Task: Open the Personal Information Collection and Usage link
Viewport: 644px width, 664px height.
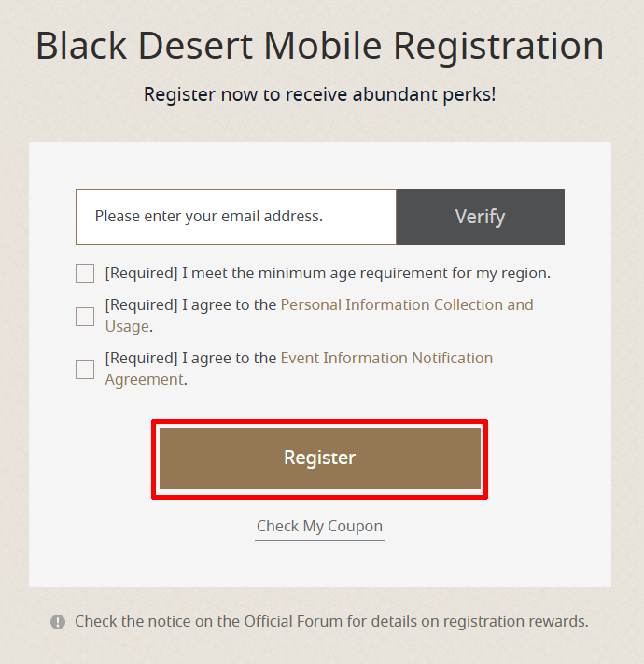Action: tap(406, 304)
